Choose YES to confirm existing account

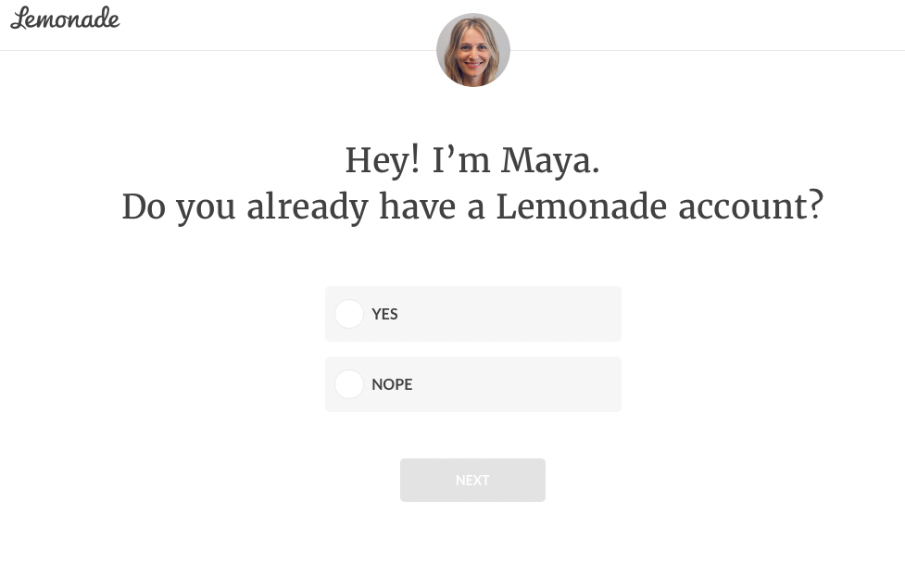(472, 314)
